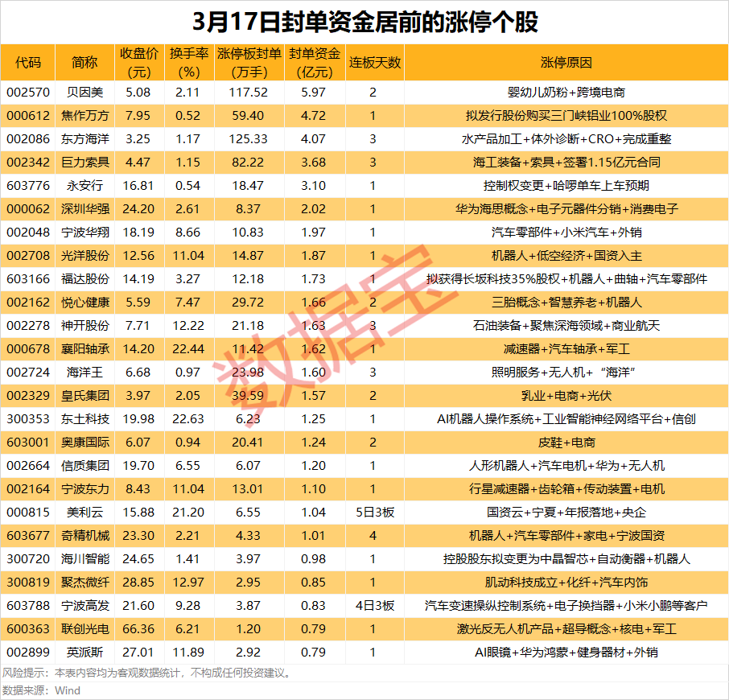Click the 简称 column header

click(80, 62)
